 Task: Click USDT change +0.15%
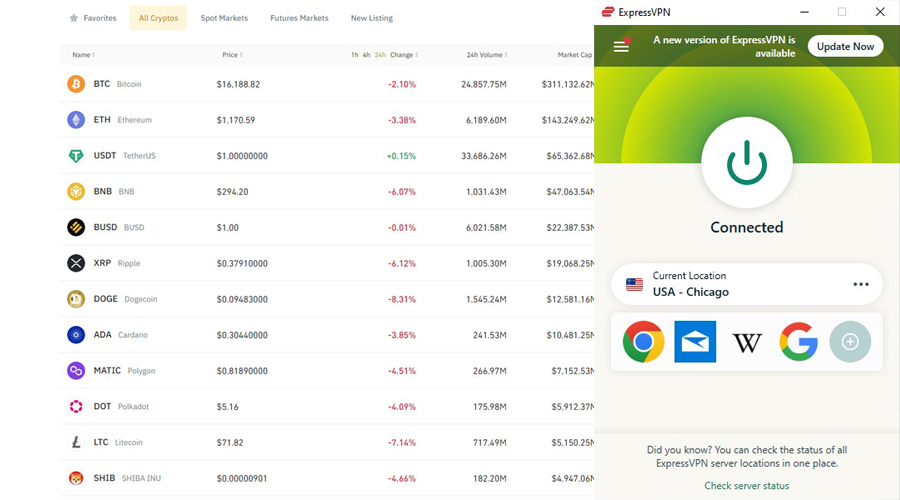(x=401, y=156)
